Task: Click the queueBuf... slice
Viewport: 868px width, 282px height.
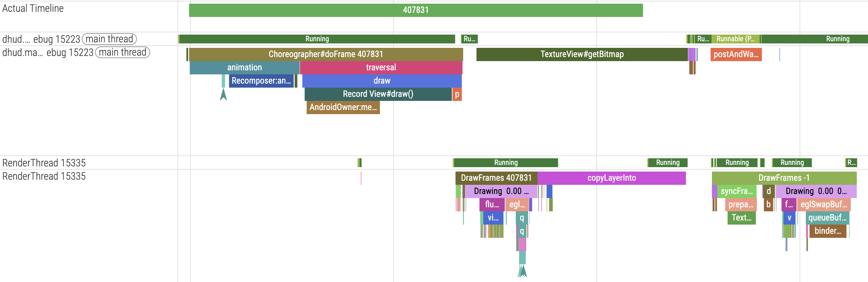Action: 827,218
